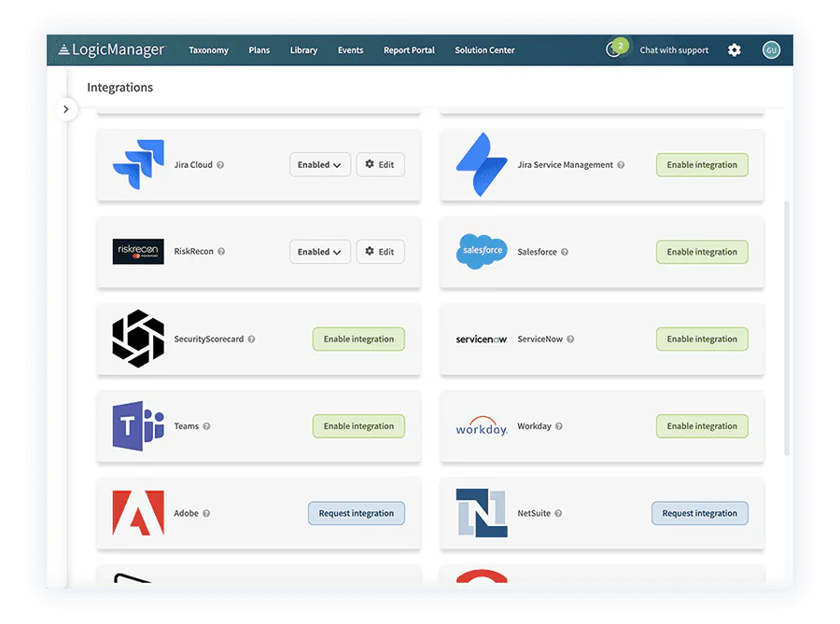840x624 pixels.
Task: Request the Adobe integration
Action: tap(357, 513)
